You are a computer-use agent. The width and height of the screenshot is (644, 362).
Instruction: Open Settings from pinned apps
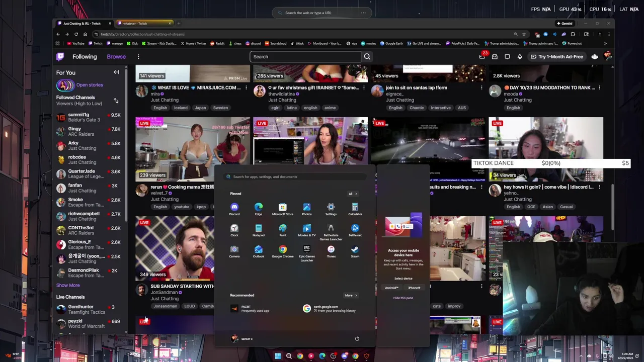[331, 209]
